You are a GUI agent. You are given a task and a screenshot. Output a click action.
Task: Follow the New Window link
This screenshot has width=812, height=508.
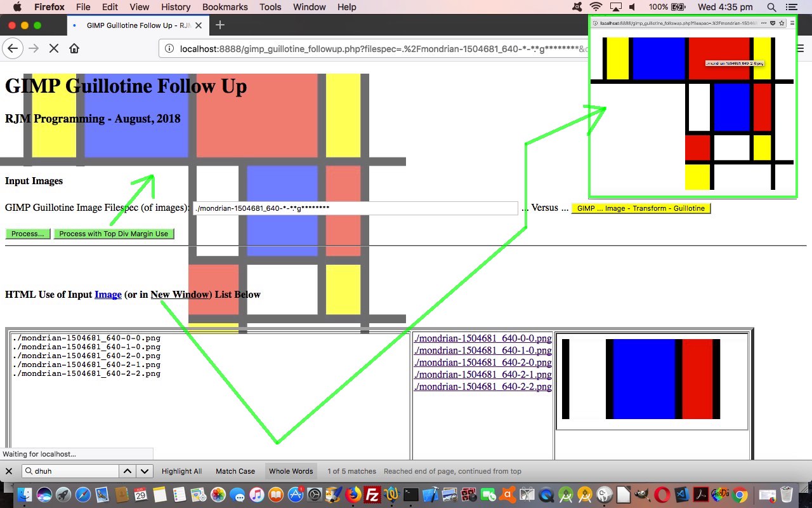180,294
